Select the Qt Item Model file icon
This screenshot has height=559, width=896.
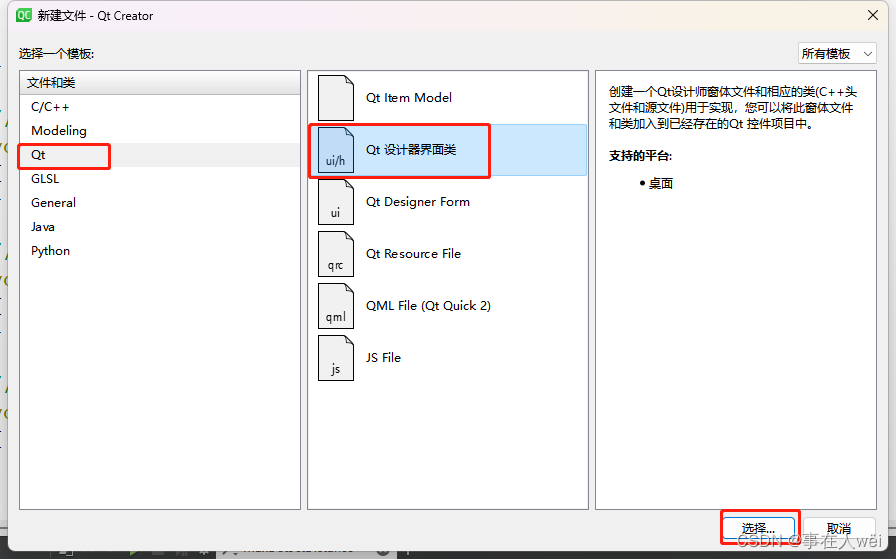tap(336, 98)
